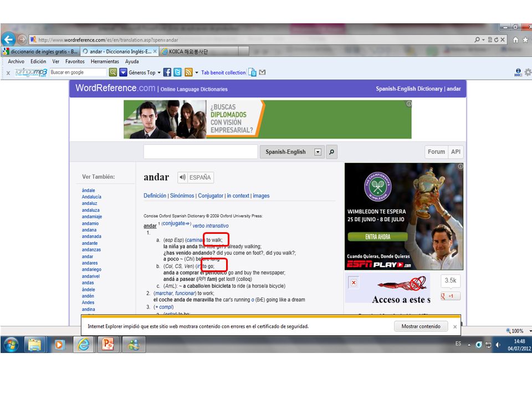Click the Google +1 button
The image size is (532, 399).
point(450,296)
